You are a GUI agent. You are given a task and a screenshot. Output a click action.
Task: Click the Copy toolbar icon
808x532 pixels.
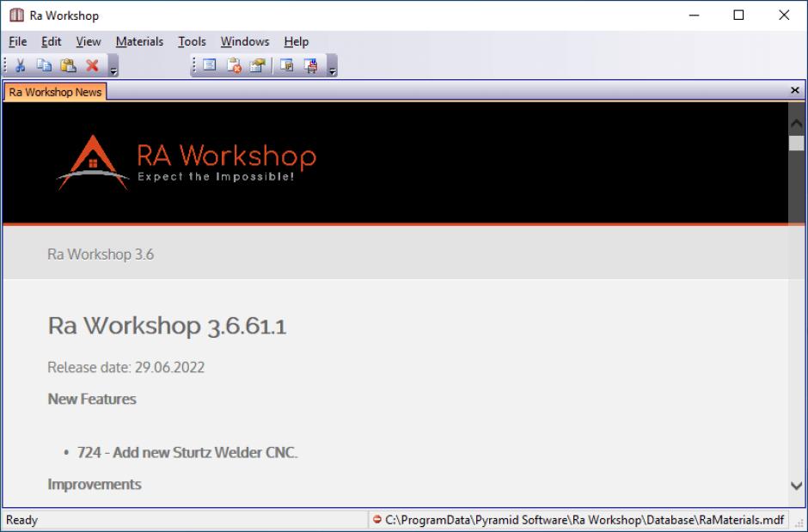point(44,65)
